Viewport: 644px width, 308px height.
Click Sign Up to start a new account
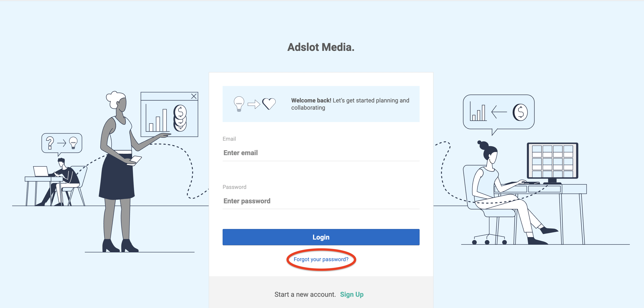pyautogui.click(x=351, y=294)
